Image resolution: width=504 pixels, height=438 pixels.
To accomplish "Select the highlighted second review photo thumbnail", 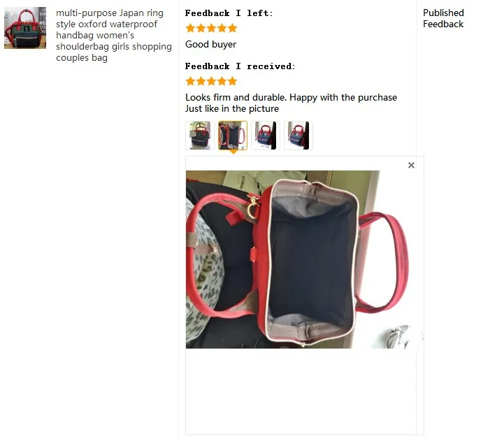I will click(x=233, y=136).
